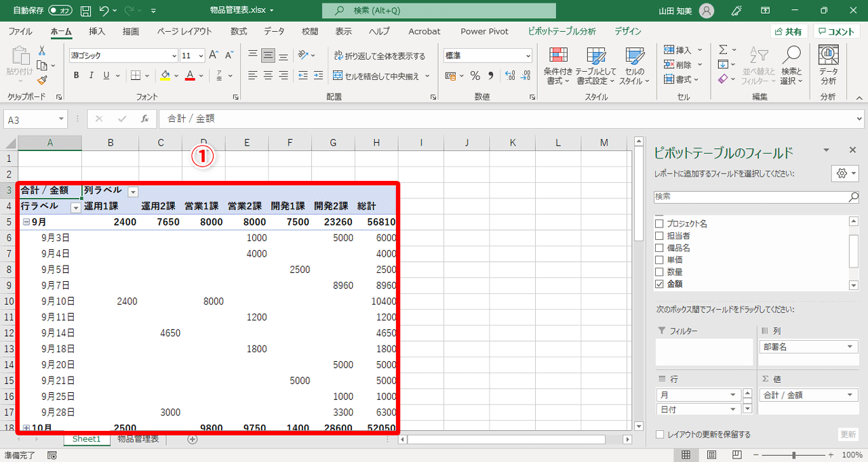Open Sort & Filter (並べ替えとフィルター)
868x462 pixels.
pyautogui.click(x=758, y=66)
